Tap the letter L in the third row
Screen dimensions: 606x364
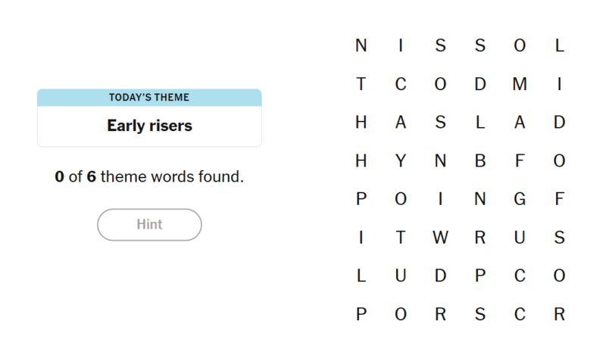[479, 123]
